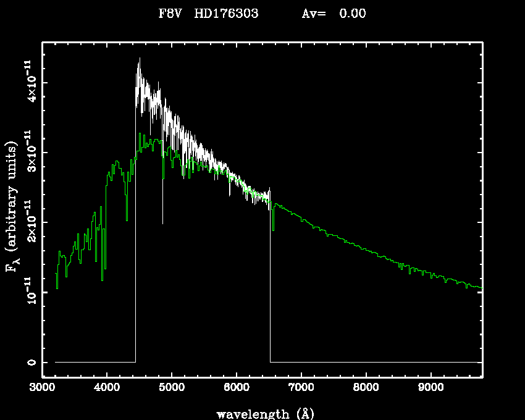Click the wavelength (Å) x-axis label
Viewport: 525px width, 420px height.
(262, 413)
